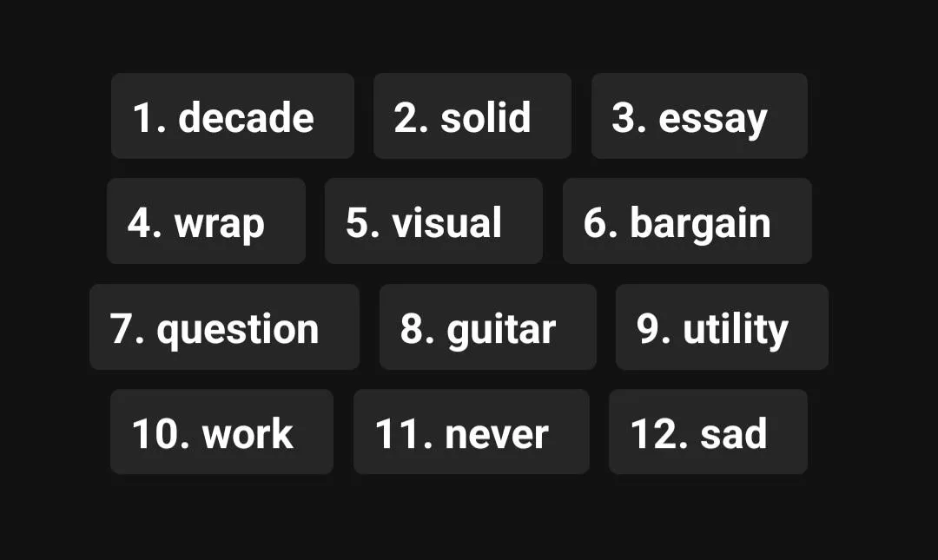Select the "sad" chip
938x560 pixels.
click(708, 432)
